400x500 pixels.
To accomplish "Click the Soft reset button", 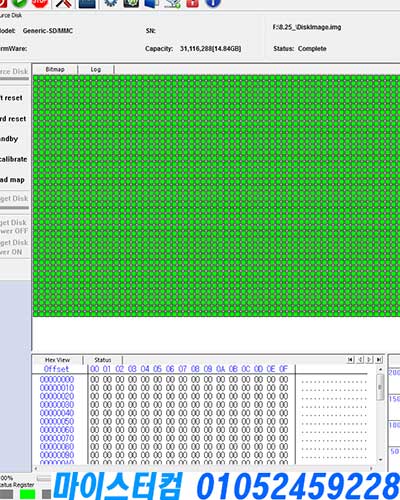I will point(13,98).
